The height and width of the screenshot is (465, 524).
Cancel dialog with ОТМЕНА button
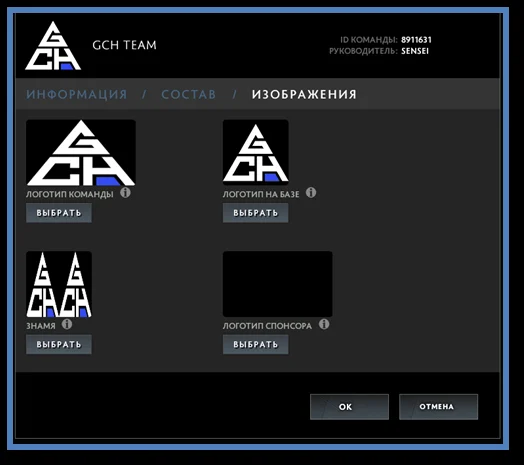(438, 407)
